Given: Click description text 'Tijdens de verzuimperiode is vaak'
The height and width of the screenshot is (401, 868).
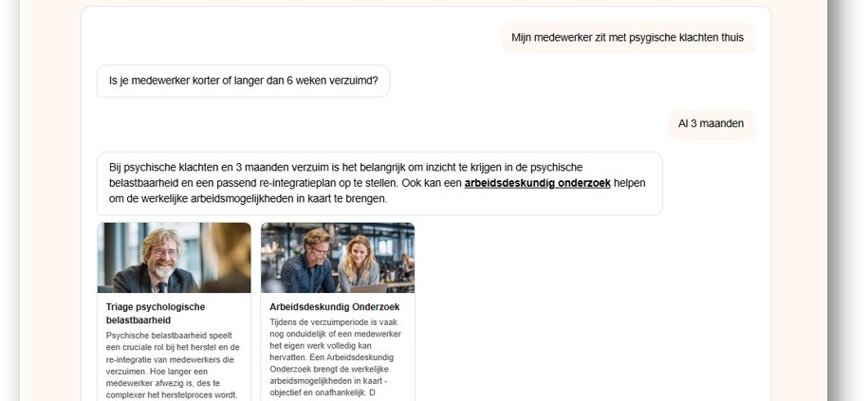Looking at the screenshot, I should (336, 357).
